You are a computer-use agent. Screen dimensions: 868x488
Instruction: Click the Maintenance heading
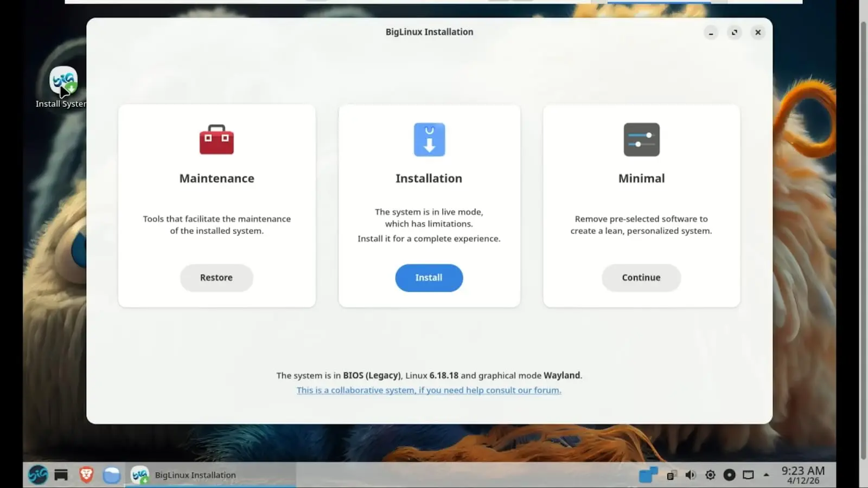click(x=216, y=178)
